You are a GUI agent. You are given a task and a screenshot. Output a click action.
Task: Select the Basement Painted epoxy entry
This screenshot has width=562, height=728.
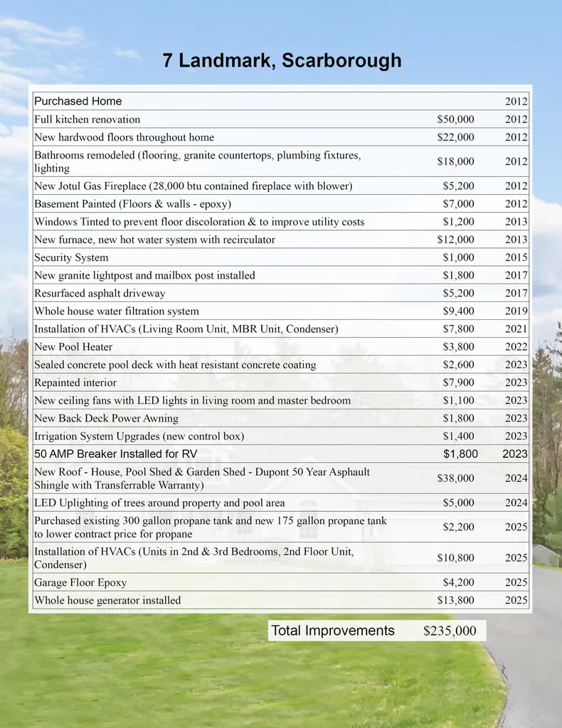132,204
